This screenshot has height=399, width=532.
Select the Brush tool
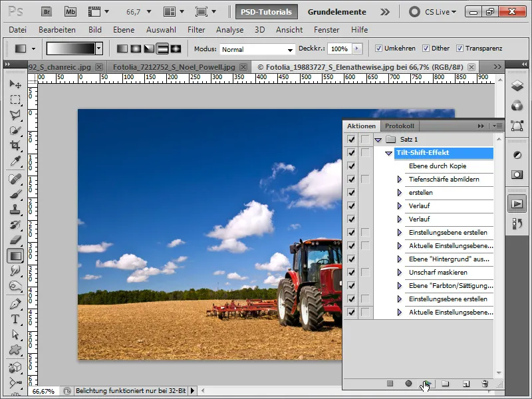click(x=15, y=194)
